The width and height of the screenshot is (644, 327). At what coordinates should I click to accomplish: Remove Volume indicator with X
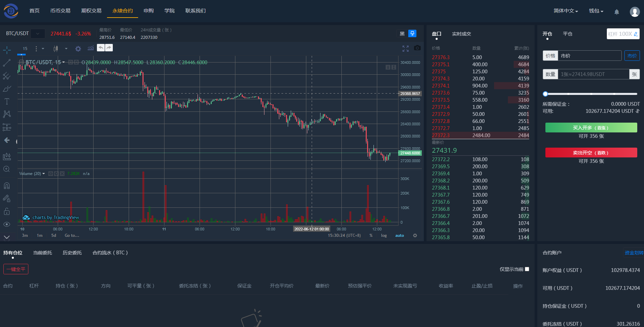(x=62, y=174)
